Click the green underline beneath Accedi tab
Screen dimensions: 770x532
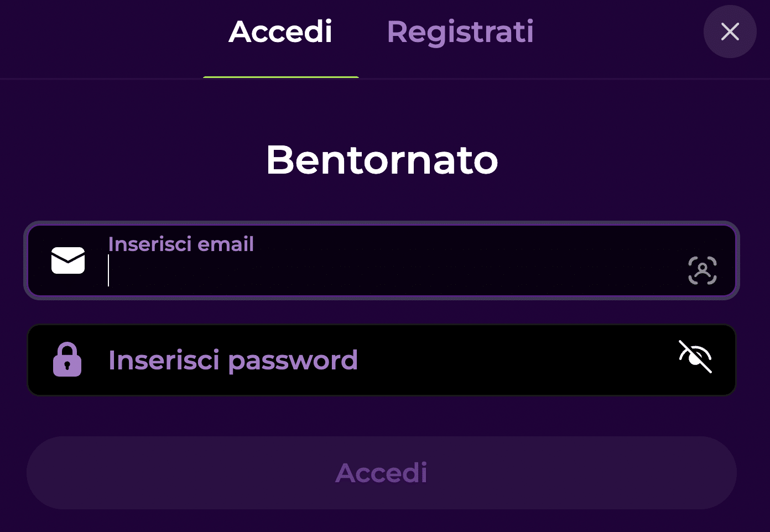[281, 77]
